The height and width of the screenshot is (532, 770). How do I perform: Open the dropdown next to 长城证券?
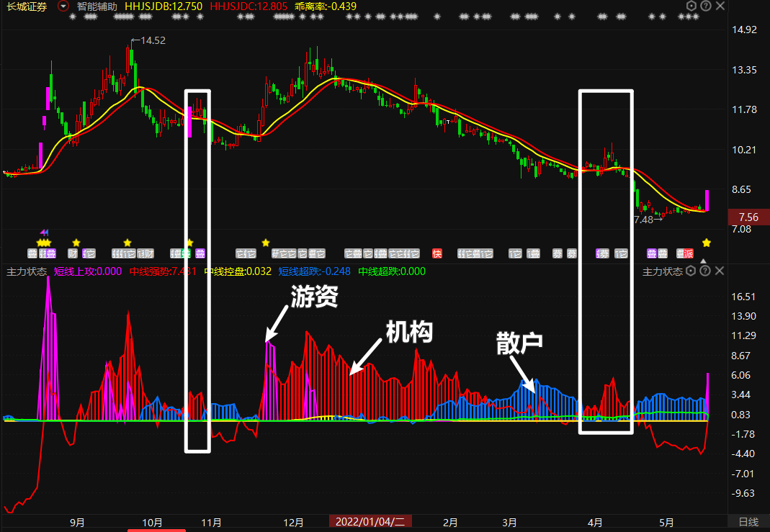pyautogui.click(x=63, y=6)
